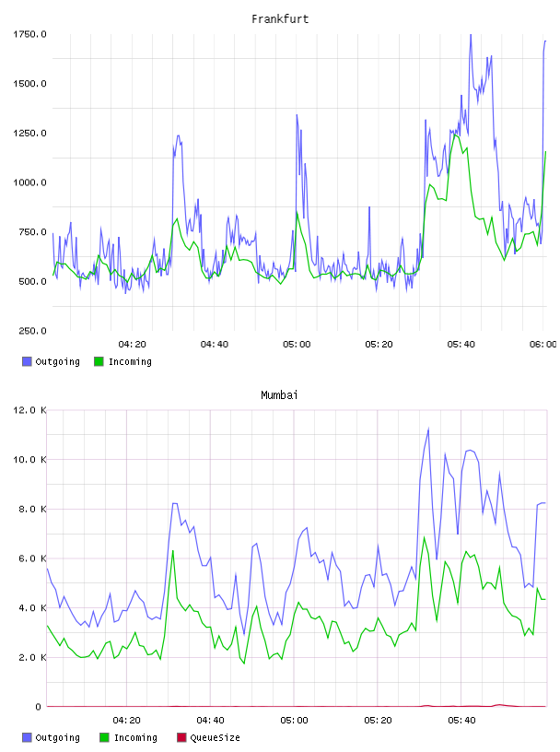Click the 04:20 time label on Mumbai chart
The width and height of the screenshot is (560, 752).
pos(126,721)
